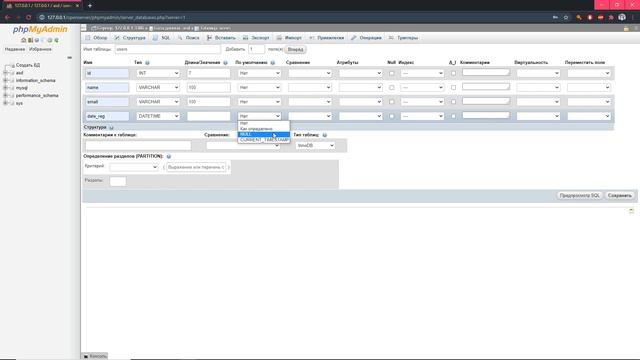Select CURRENT_TIMESTAMP in the default dropdown
The width and height of the screenshot is (640, 360).
(264, 140)
